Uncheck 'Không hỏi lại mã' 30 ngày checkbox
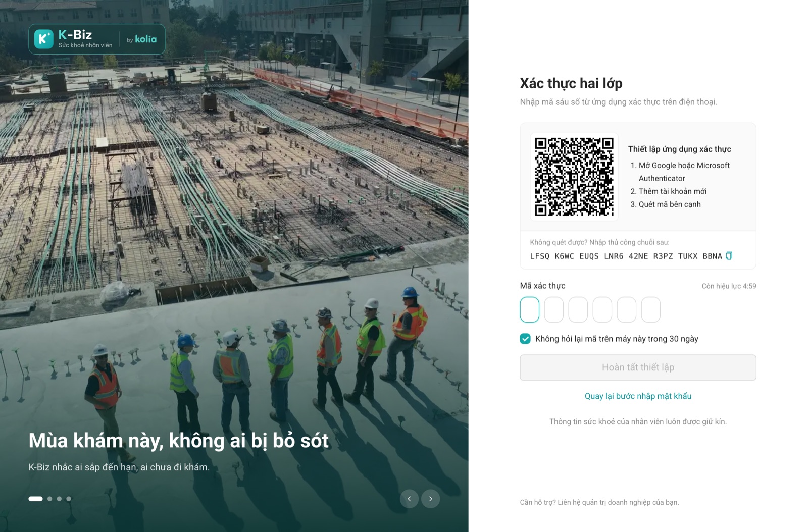The image size is (808, 532). click(x=525, y=339)
